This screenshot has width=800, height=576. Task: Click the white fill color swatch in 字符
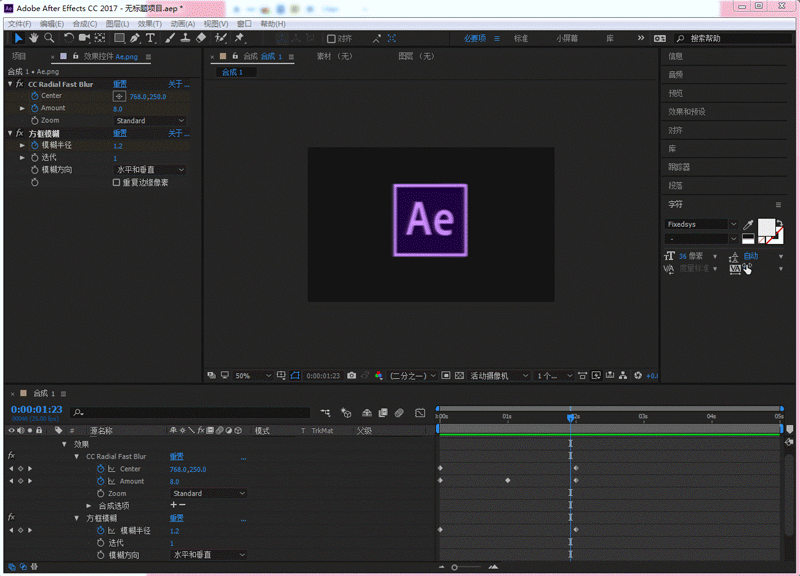coord(765,228)
